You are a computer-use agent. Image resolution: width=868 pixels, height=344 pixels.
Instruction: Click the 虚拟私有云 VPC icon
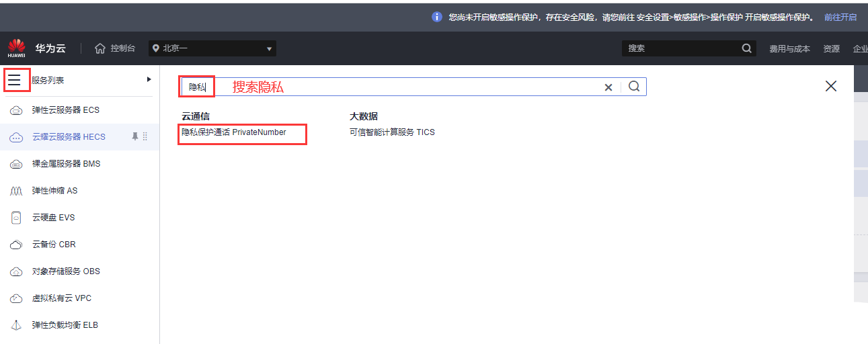coord(16,298)
